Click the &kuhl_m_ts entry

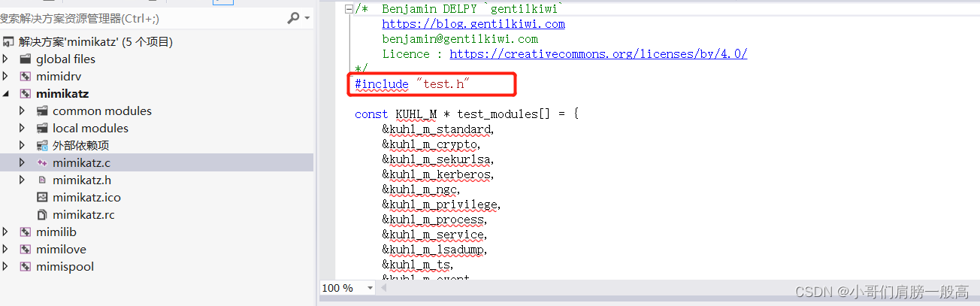click(418, 265)
